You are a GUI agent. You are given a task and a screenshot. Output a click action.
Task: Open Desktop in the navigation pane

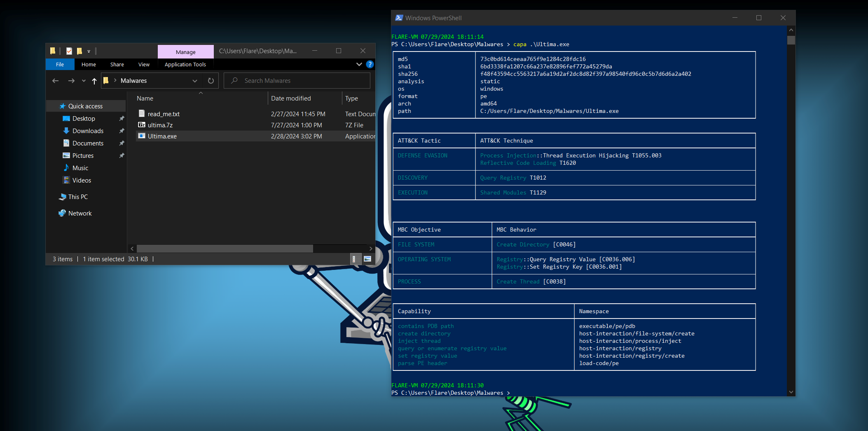point(84,119)
